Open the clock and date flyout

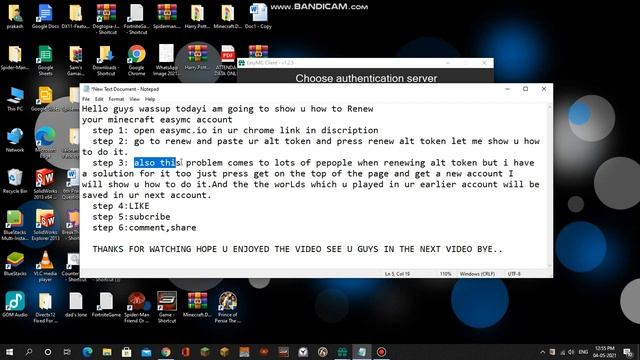point(605,352)
